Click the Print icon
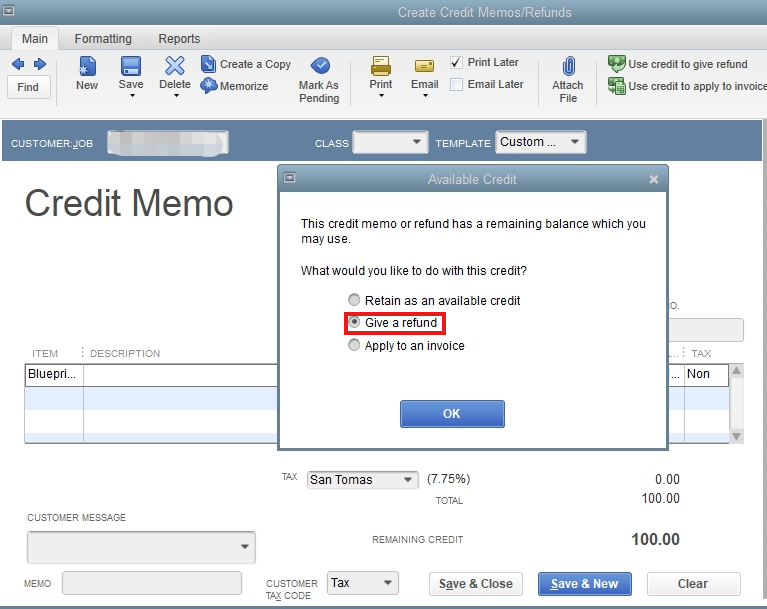The height and width of the screenshot is (609, 767). coord(381,66)
